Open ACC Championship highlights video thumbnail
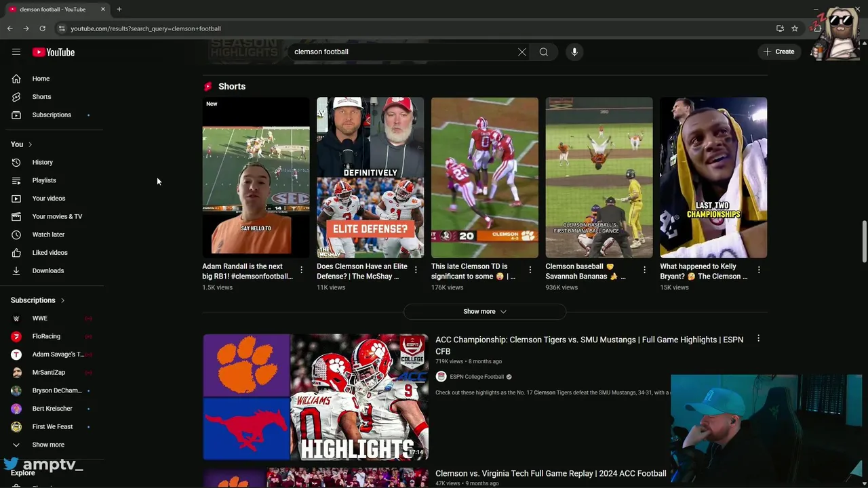Viewport: 868px width, 488px height. [315, 397]
